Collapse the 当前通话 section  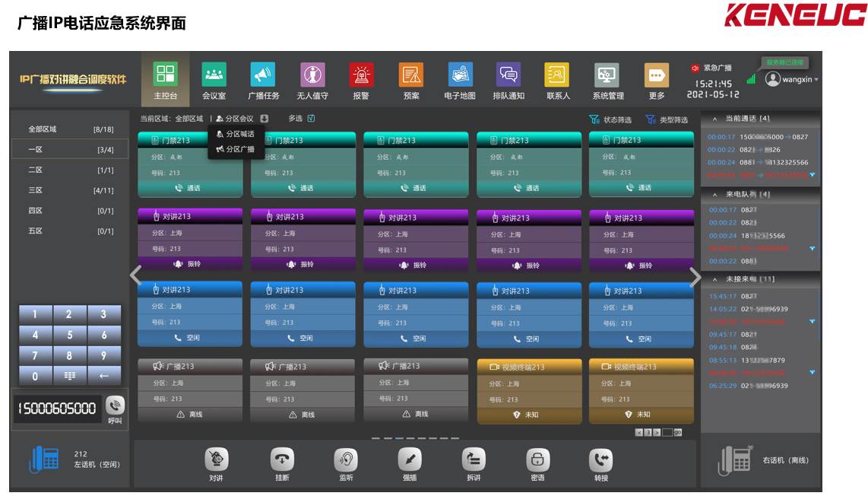(714, 119)
